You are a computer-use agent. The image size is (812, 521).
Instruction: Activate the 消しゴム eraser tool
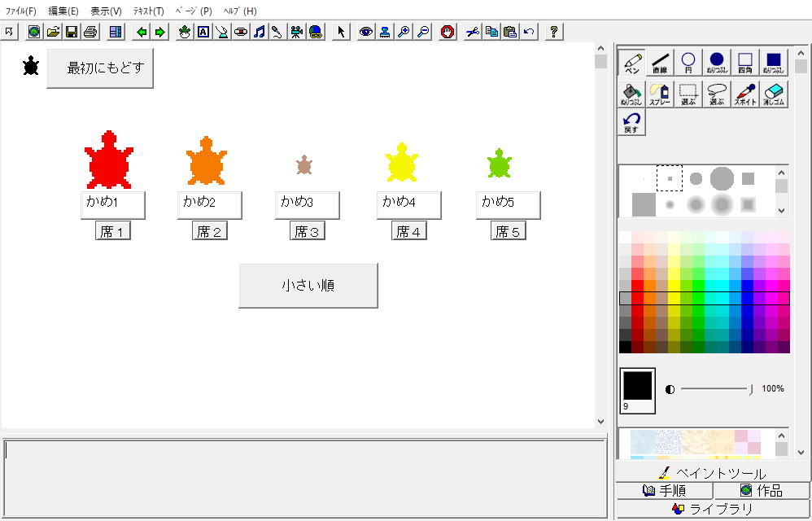774,94
